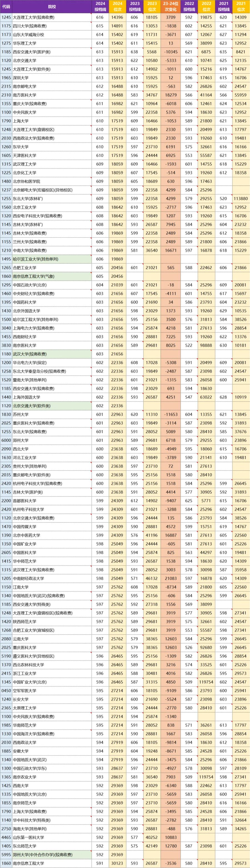Viewport: 250px width, 868px height.
Task: Click the 上海外国语大学 cell
Action: click(x=52, y=397)
